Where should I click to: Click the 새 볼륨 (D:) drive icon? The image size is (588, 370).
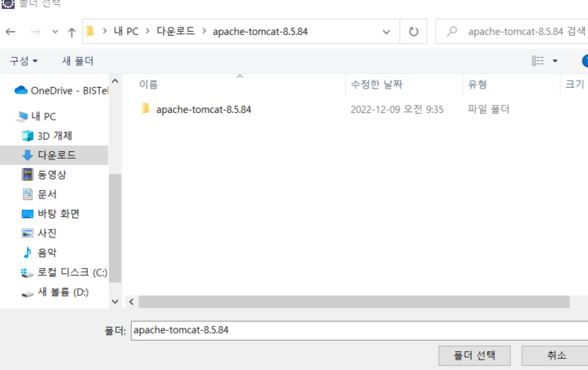28,294
